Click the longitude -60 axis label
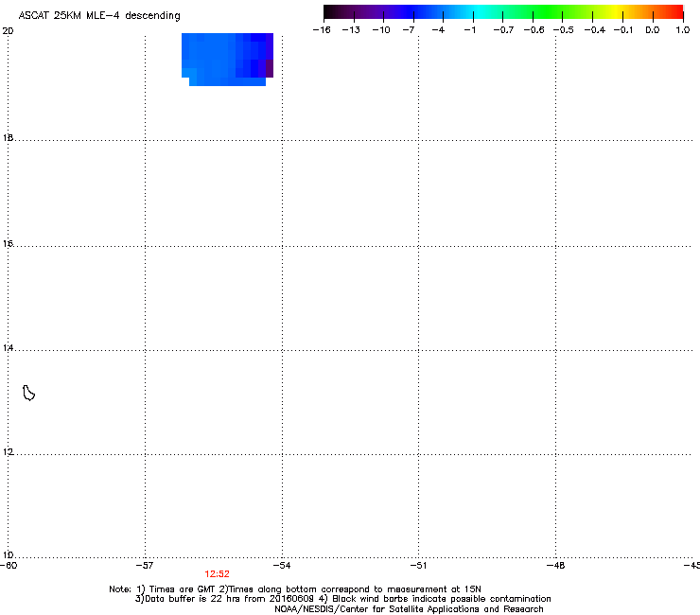700x615 pixels. pyautogui.click(x=9, y=566)
